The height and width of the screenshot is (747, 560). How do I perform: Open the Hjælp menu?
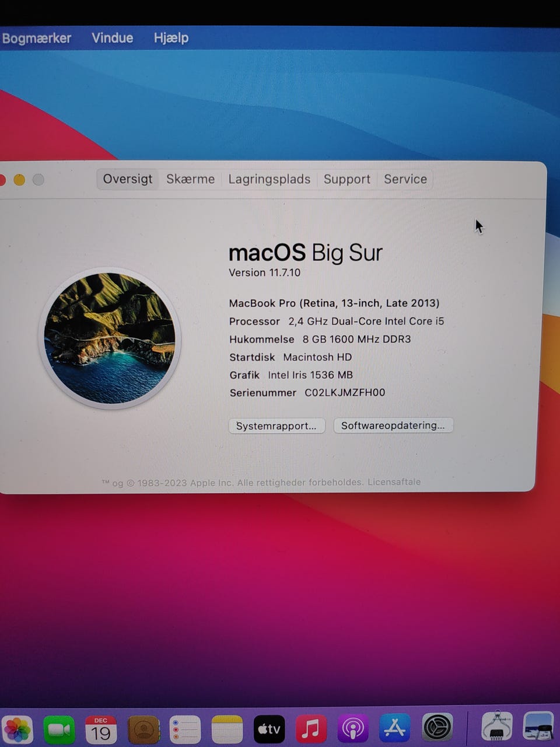tap(171, 38)
